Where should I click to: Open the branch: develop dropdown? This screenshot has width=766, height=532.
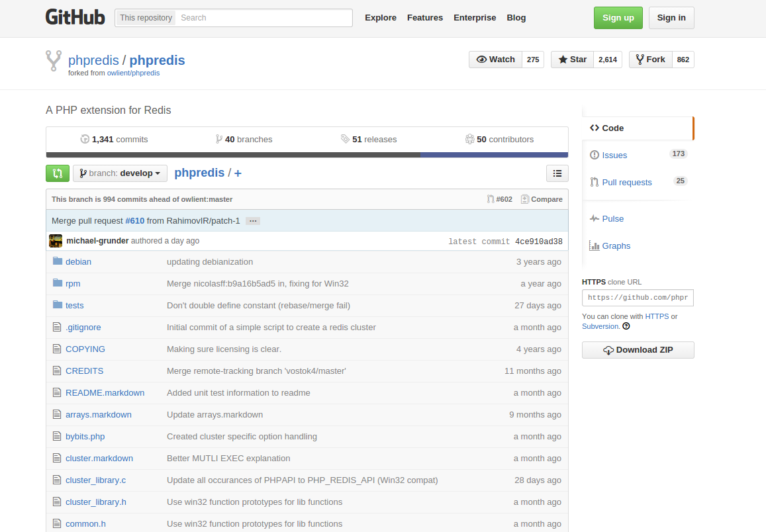[120, 173]
